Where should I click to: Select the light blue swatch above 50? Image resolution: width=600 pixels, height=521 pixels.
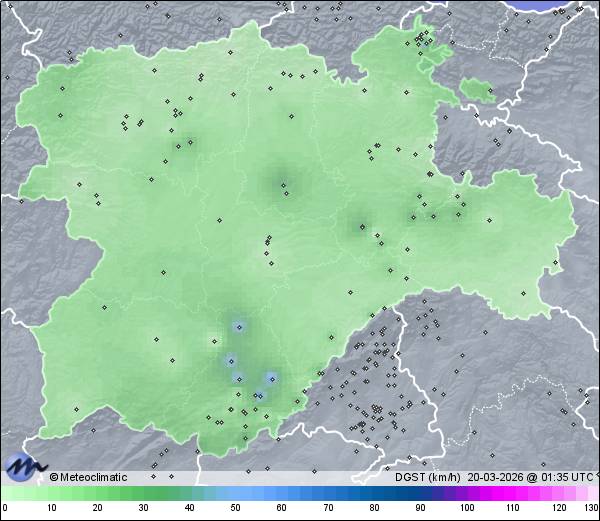(236, 494)
